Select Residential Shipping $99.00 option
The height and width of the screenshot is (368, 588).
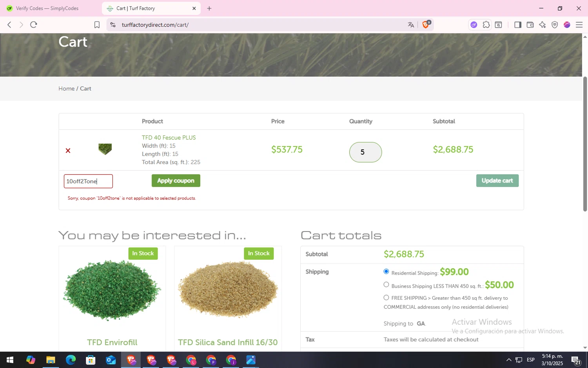coord(386,271)
